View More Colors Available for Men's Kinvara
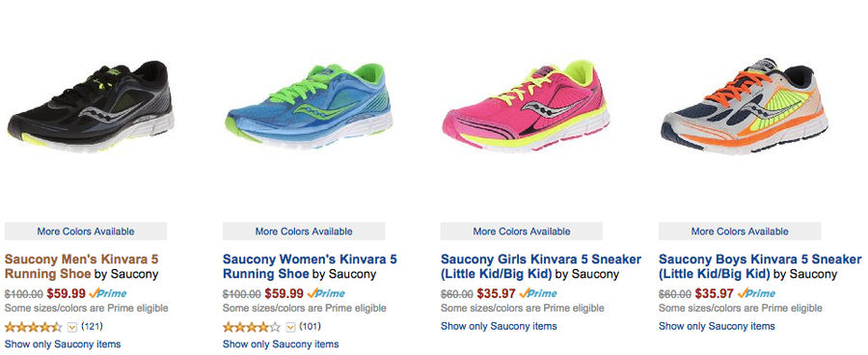 click(86, 231)
